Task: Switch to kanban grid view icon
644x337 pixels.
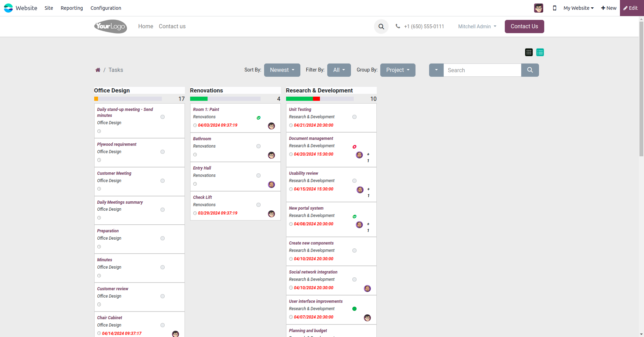Action: coord(529,52)
